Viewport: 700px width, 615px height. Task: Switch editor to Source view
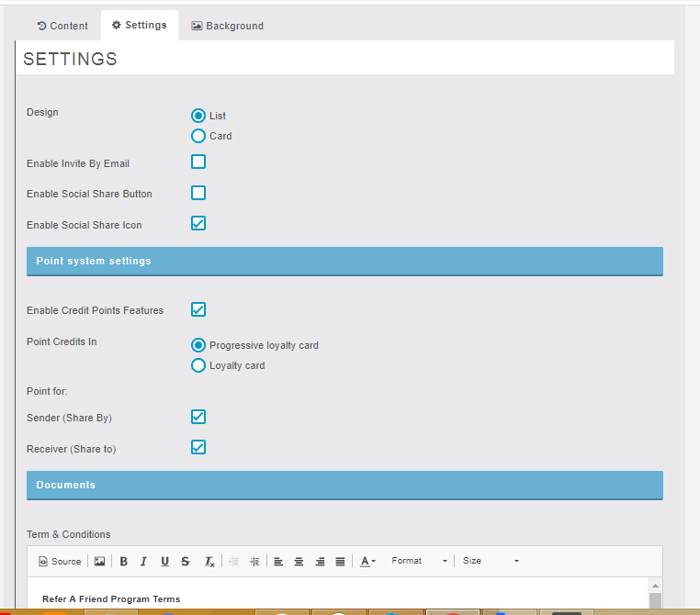click(x=61, y=562)
